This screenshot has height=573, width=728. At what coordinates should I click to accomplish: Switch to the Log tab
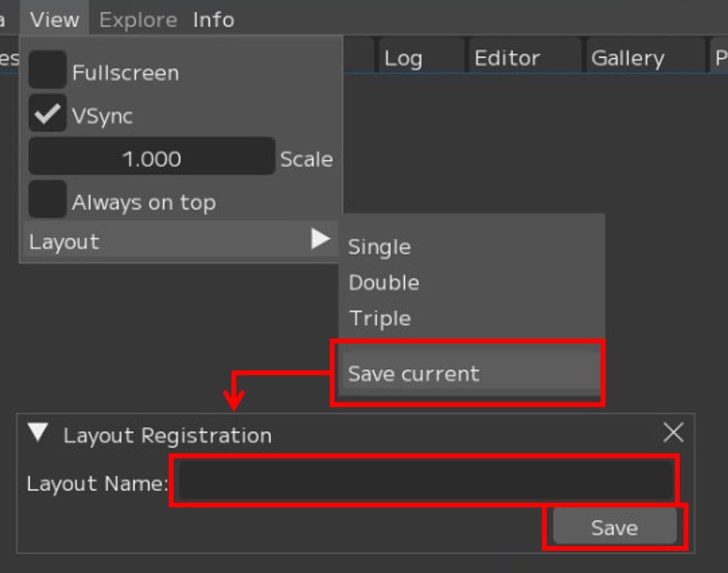point(403,58)
